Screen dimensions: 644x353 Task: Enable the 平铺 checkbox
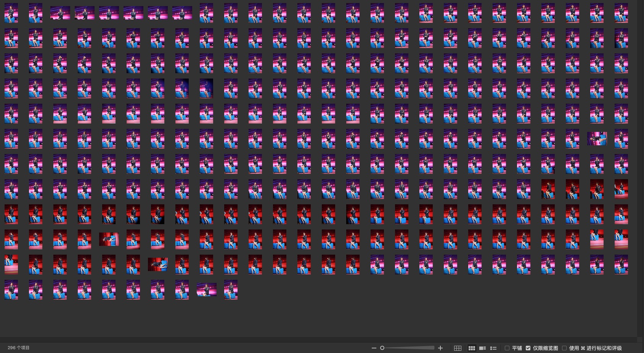click(x=507, y=348)
